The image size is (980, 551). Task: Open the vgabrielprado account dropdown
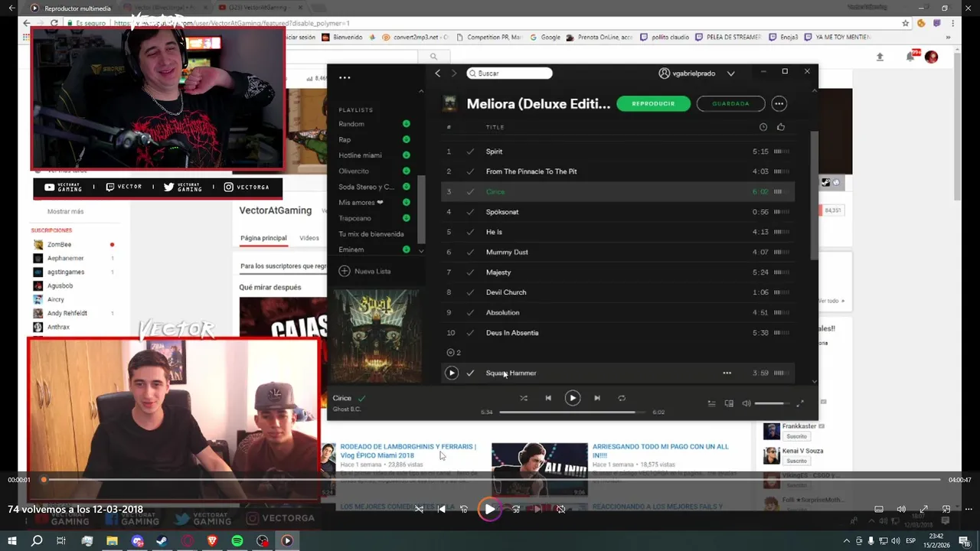point(697,73)
